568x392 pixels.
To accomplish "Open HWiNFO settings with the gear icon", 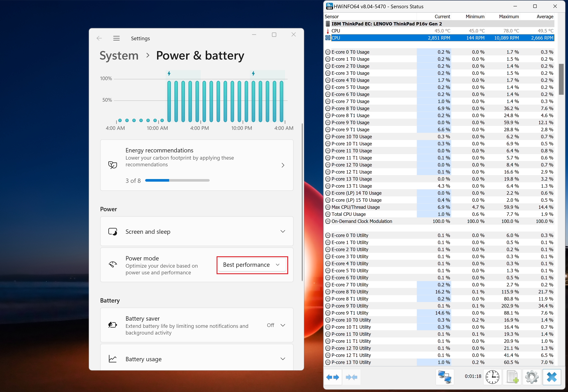I will point(532,377).
